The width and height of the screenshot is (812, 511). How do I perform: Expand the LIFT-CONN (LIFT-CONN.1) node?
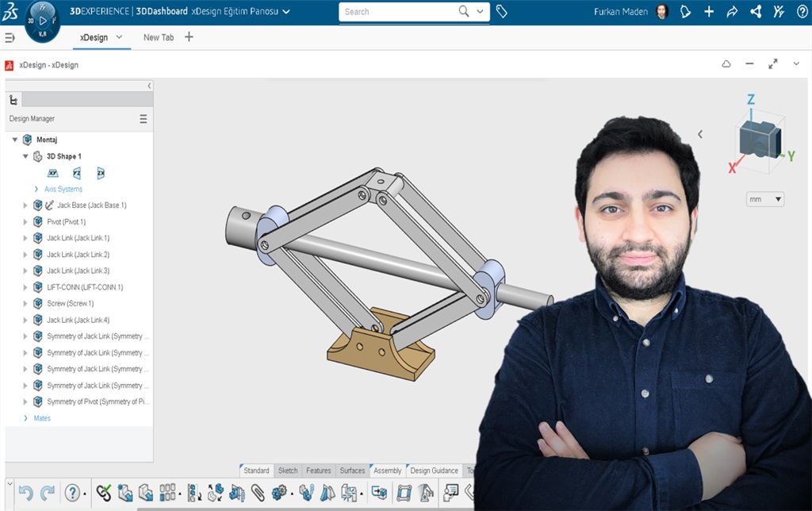tap(25, 287)
